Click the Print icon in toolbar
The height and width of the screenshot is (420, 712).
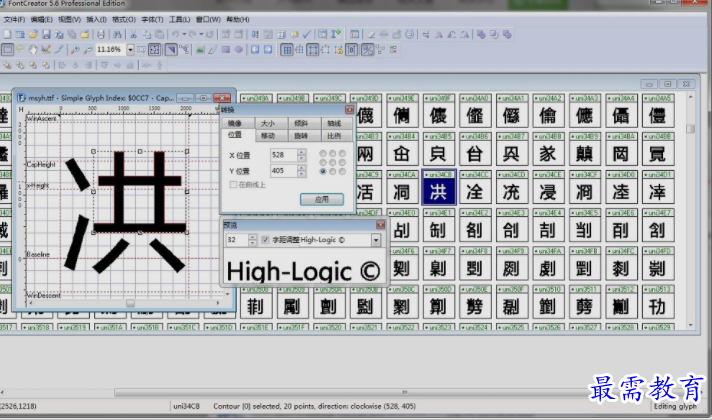pos(100,35)
